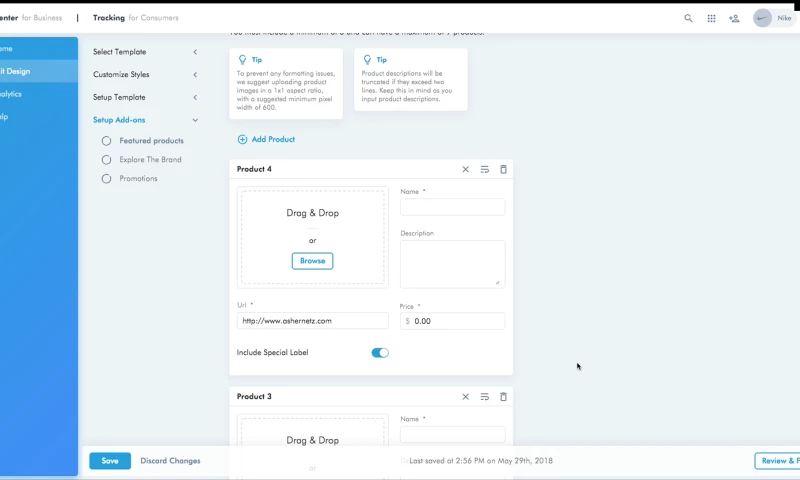The width and height of the screenshot is (800, 480).
Task: Click the Setup Template heading
Action: (x=119, y=97)
